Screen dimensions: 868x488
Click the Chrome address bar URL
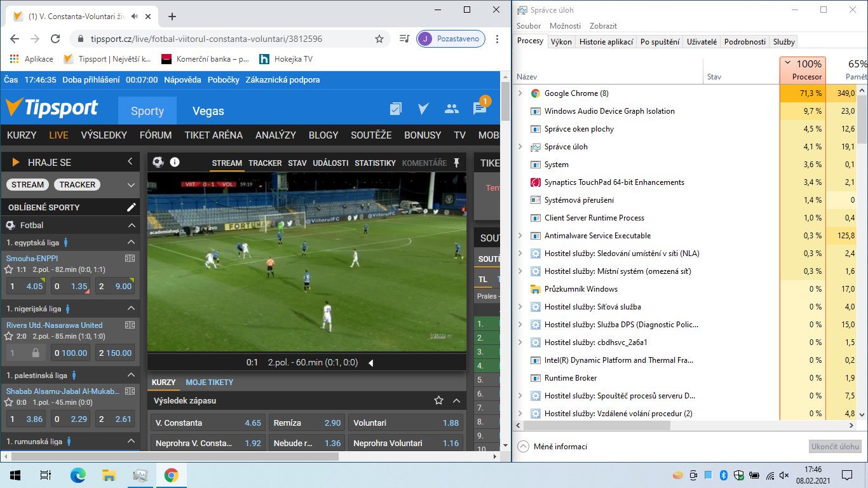point(207,39)
